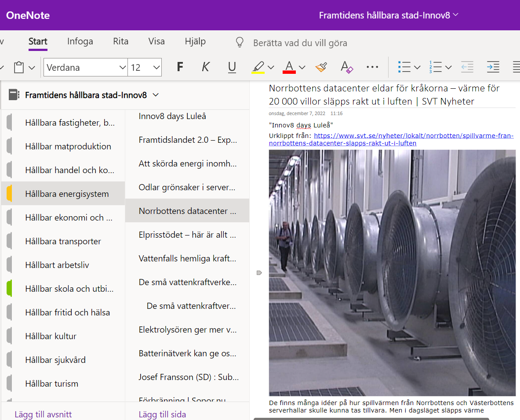Open page Framtidslandet 2.0
The width and height of the screenshot is (520, 420).
pos(187,140)
